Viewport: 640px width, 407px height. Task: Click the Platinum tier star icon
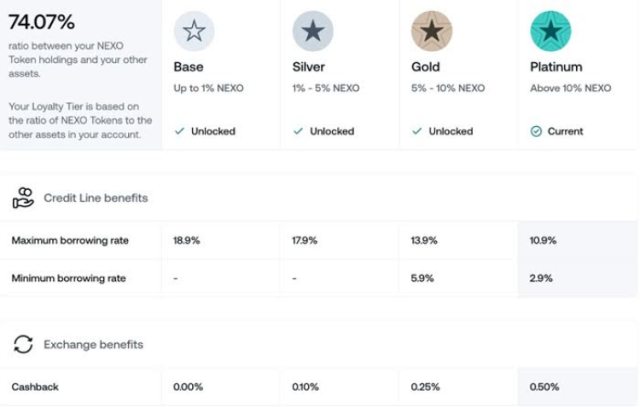coord(549,31)
